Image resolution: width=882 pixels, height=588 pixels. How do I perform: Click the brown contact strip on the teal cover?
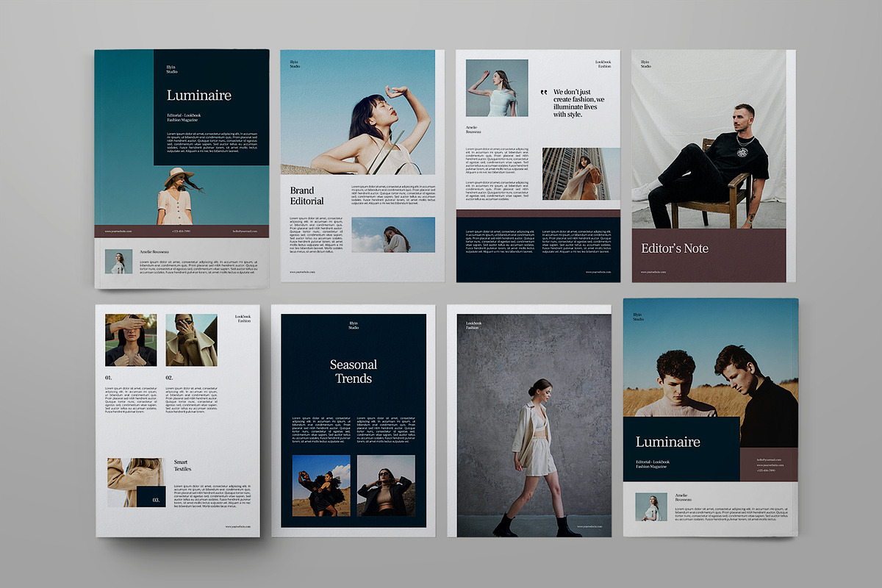tap(182, 232)
